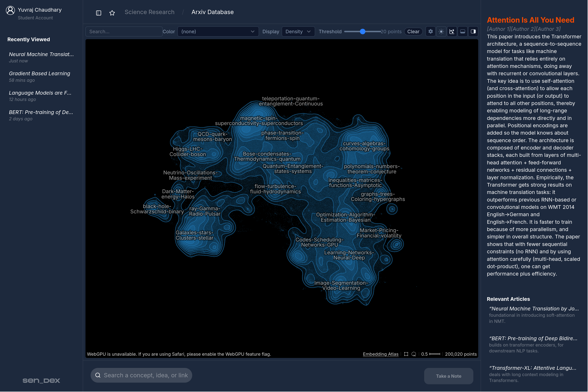Open the gear settings icon

pyautogui.click(x=430, y=31)
